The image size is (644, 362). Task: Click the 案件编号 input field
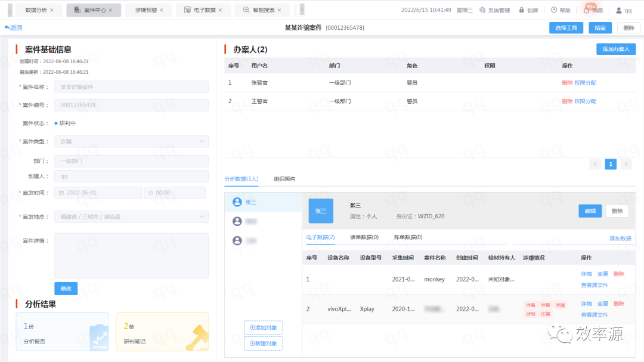pyautogui.click(x=131, y=105)
